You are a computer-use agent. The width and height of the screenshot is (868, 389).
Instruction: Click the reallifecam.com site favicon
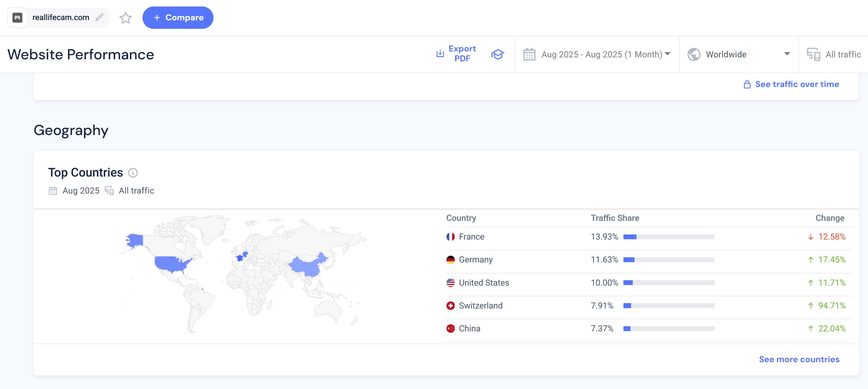17,18
